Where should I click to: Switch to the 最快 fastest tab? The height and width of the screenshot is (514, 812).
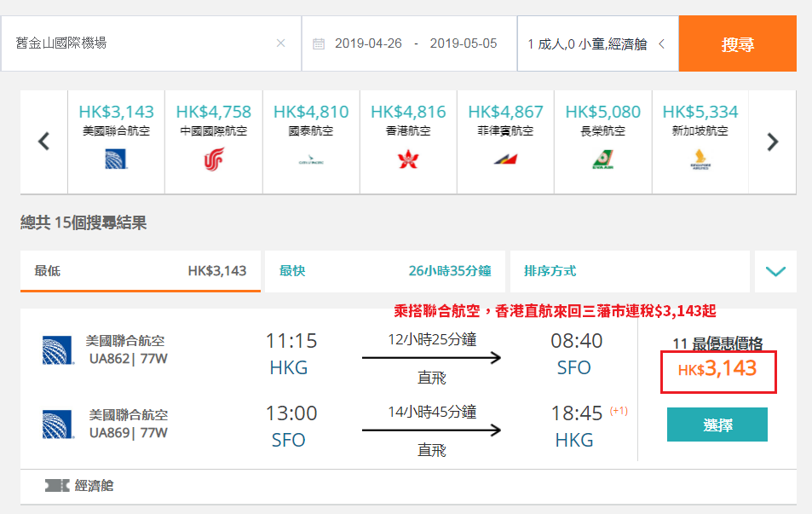coord(385,272)
